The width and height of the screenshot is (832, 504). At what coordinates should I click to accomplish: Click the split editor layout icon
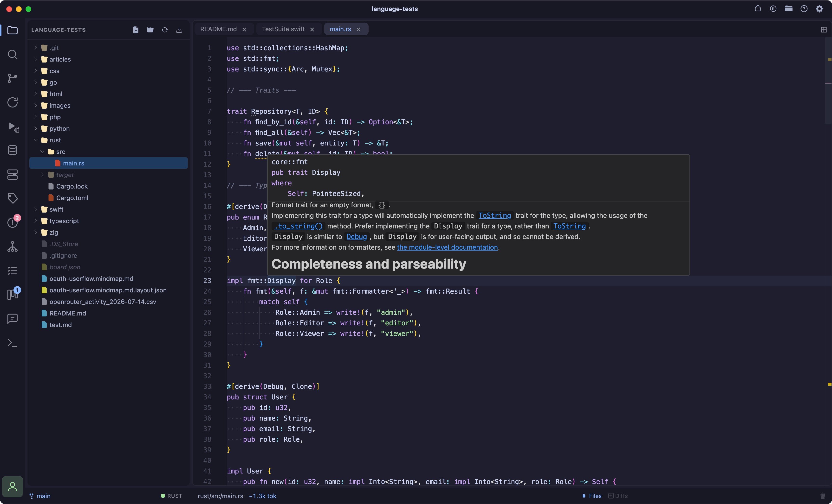824,30
